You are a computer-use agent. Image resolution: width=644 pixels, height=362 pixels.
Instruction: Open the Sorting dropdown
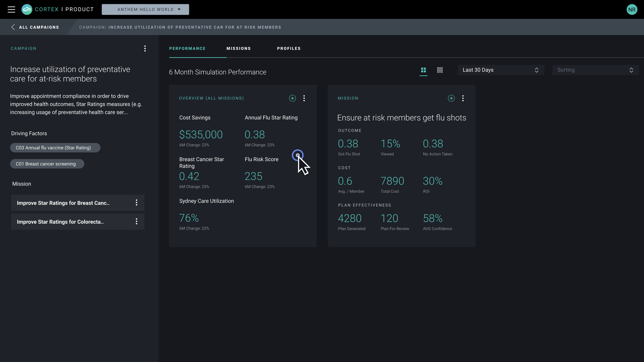click(x=595, y=70)
